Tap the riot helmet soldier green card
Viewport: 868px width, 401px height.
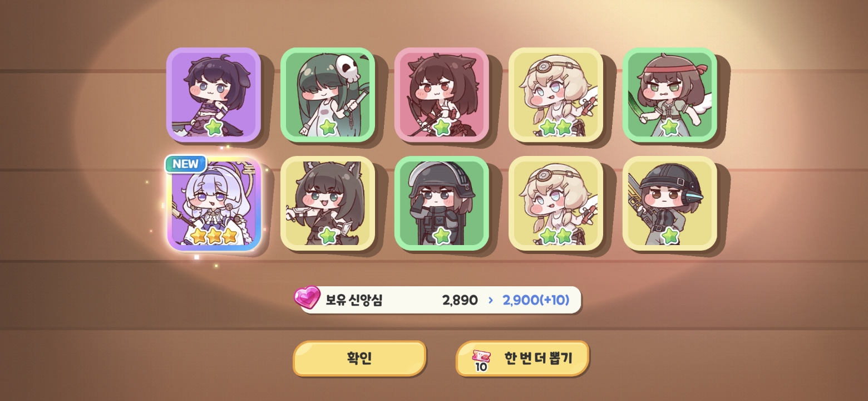point(442,203)
